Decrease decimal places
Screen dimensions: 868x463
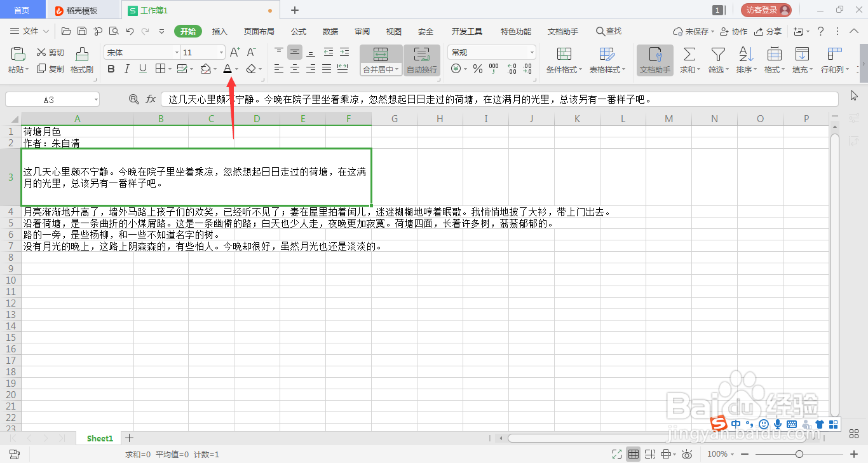coord(529,69)
